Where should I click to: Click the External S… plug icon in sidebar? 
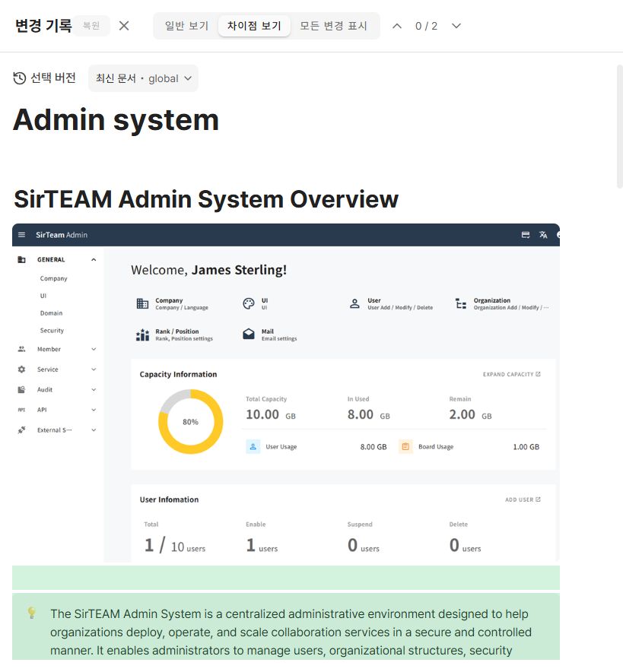click(21, 430)
